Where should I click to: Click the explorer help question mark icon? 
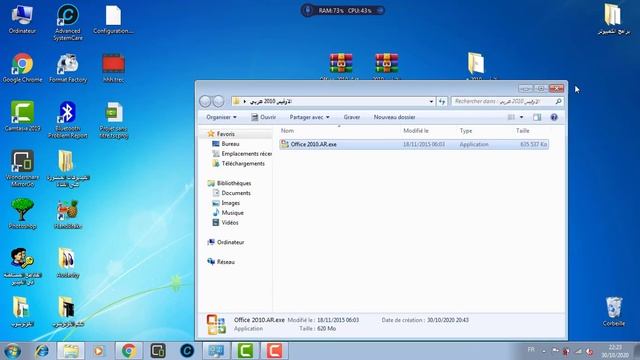click(x=554, y=118)
